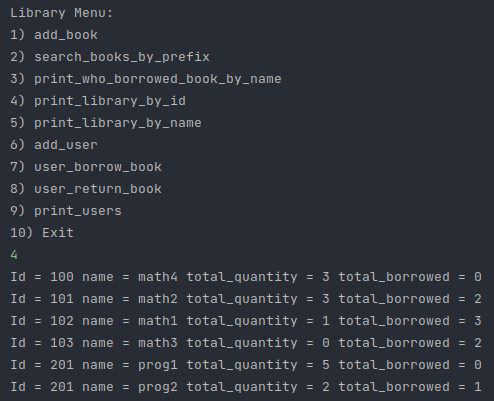This screenshot has width=494, height=401.
Task: Click the output row containing name = prog2
Action: [246, 387]
